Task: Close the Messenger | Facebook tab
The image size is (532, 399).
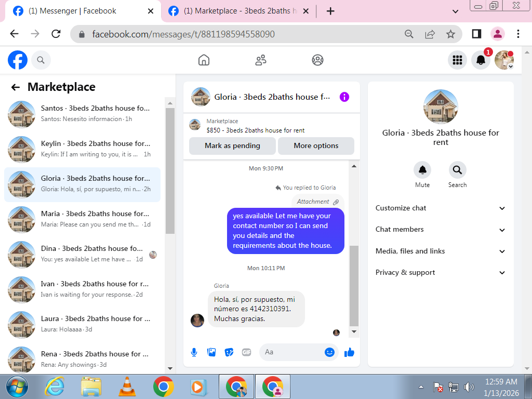Action: point(151,11)
